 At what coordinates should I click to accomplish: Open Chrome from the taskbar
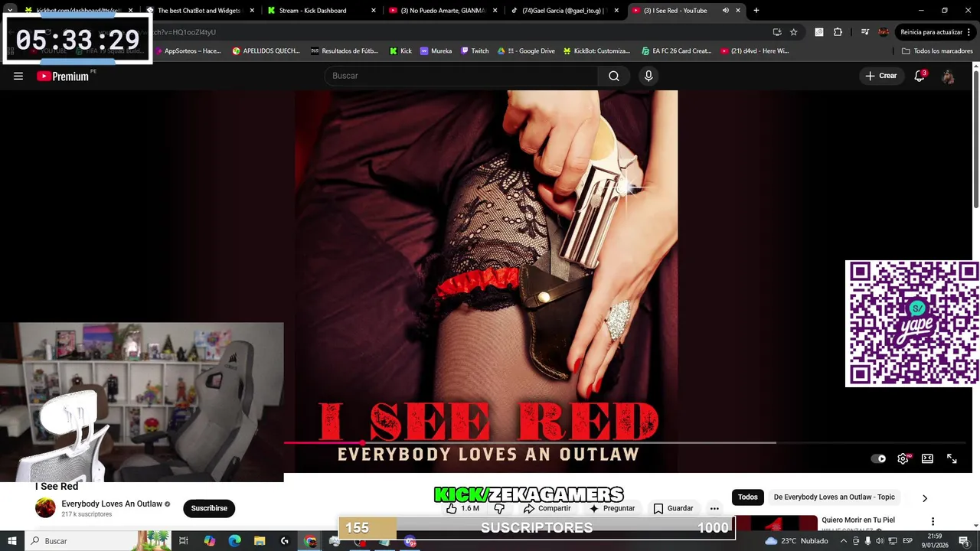click(x=310, y=541)
